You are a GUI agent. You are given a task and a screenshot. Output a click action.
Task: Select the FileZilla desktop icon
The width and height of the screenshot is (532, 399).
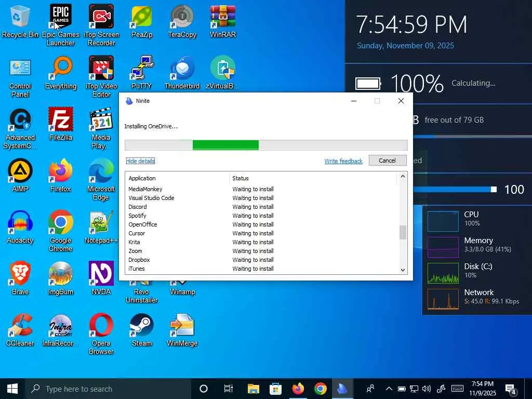61,124
